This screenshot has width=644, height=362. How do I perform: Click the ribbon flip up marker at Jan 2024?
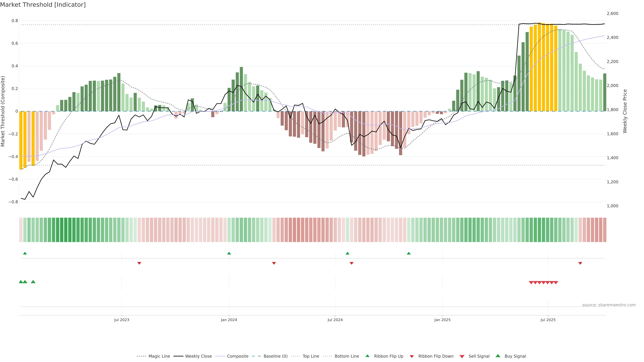click(x=229, y=253)
